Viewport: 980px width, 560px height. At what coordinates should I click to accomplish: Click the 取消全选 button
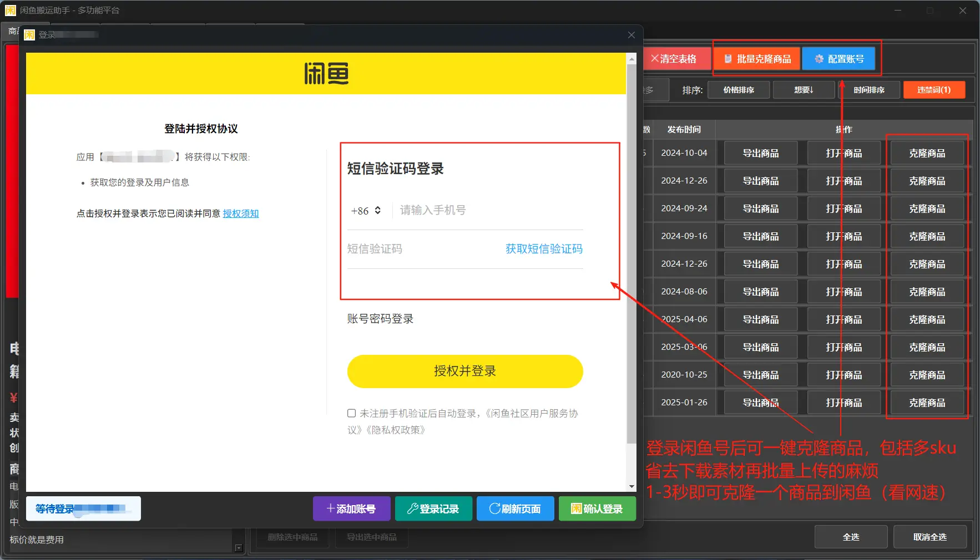pyautogui.click(x=930, y=537)
